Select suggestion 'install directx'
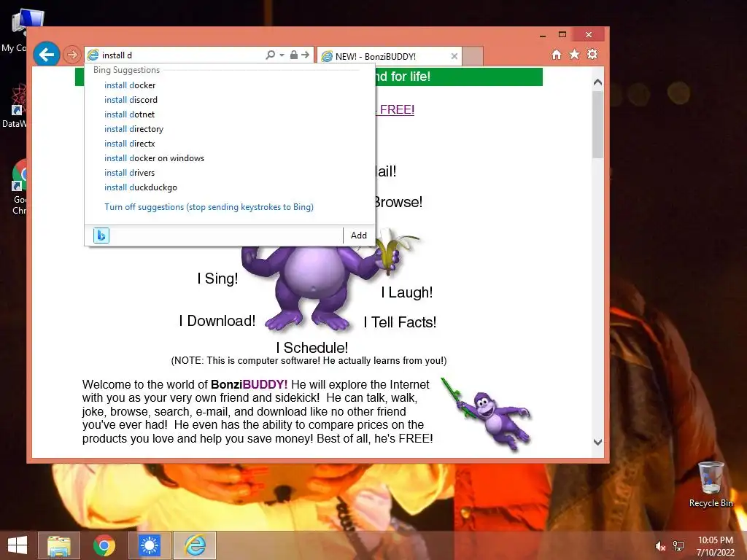This screenshot has width=747, height=560. pyautogui.click(x=129, y=144)
